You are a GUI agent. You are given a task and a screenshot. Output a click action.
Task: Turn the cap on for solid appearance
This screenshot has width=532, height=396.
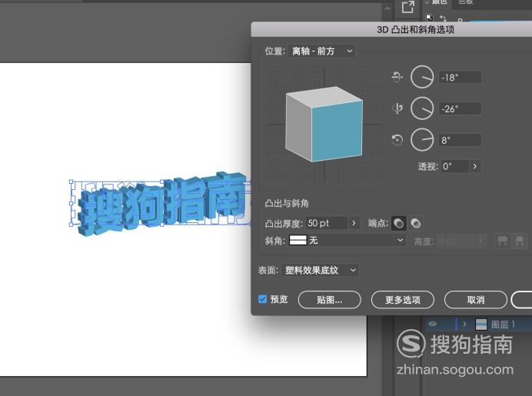399,223
